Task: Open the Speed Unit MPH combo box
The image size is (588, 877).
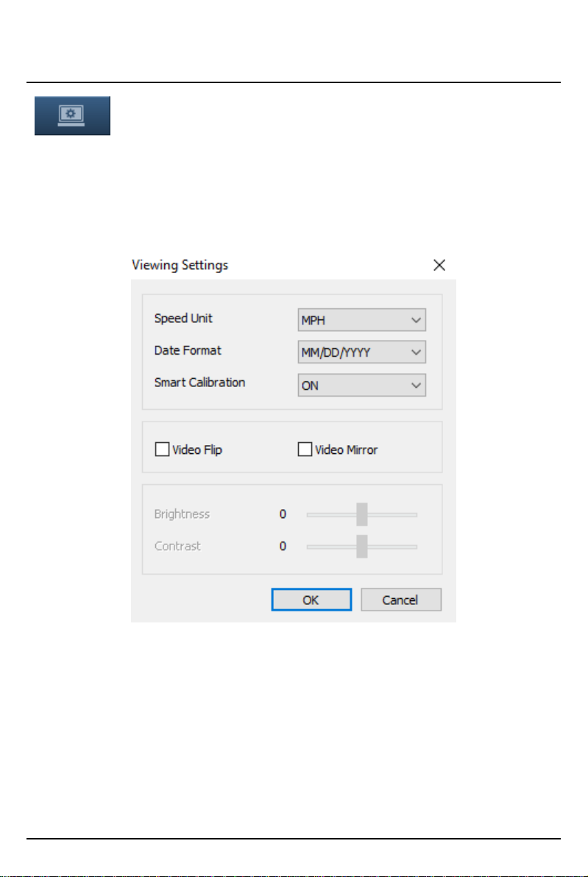Action: (x=361, y=320)
